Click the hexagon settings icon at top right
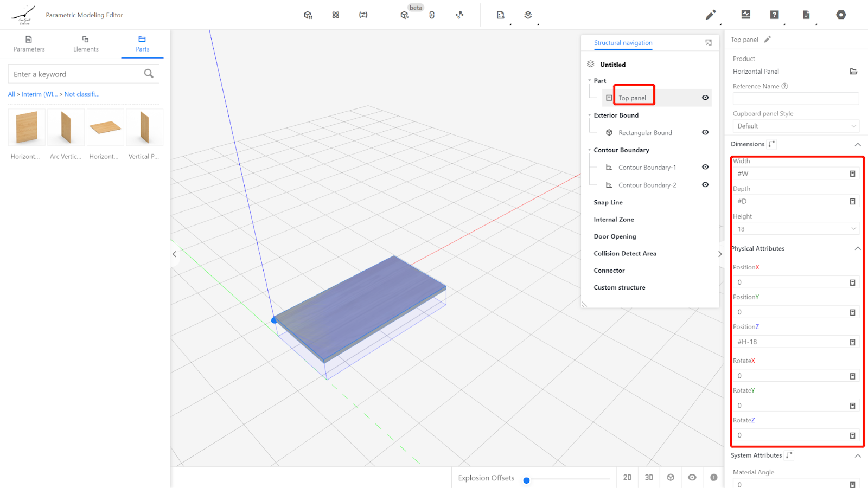Viewport: 868px width, 488px height. click(x=841, y=15)
